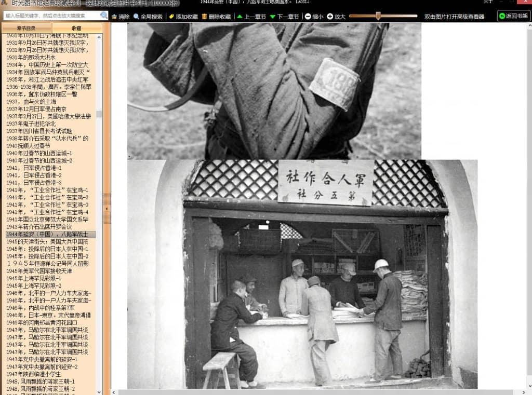Open chapter 1947年陕西临潼小学生
The image size is (532, 395).
coord(34,374)
